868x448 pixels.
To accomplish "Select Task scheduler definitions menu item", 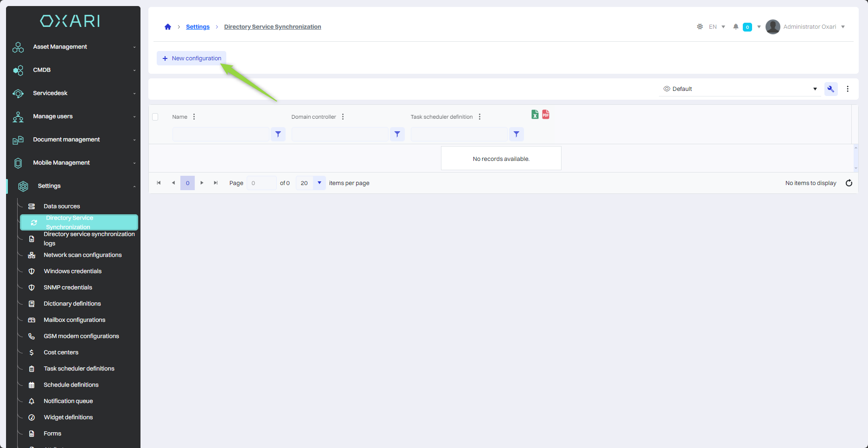I will coord(79,369).
